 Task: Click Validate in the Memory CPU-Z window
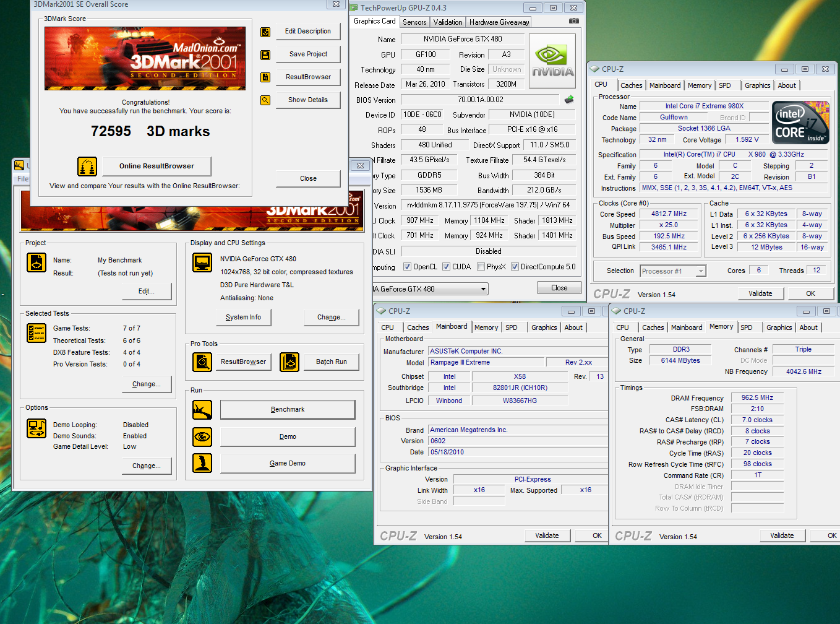[x=782, y=535]
